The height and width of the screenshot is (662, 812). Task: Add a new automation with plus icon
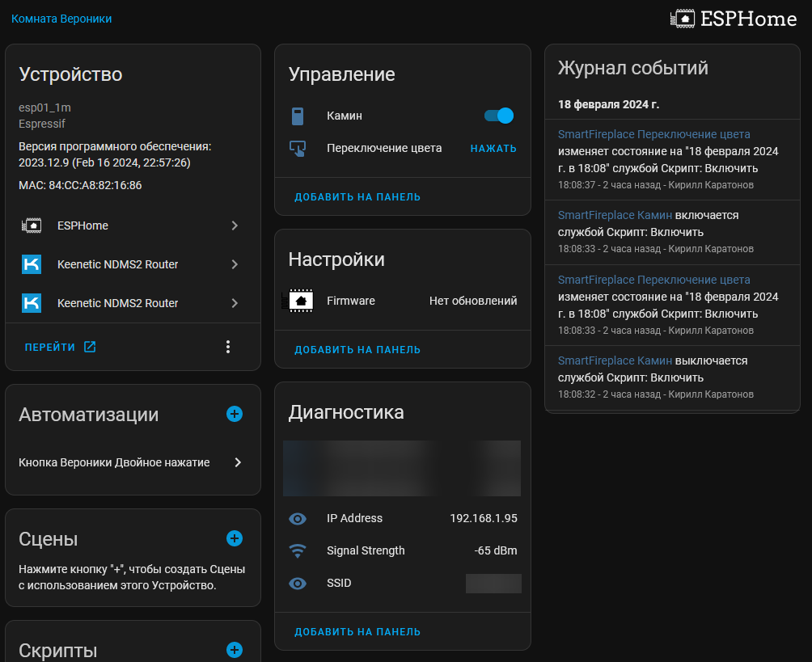point(235,415)
